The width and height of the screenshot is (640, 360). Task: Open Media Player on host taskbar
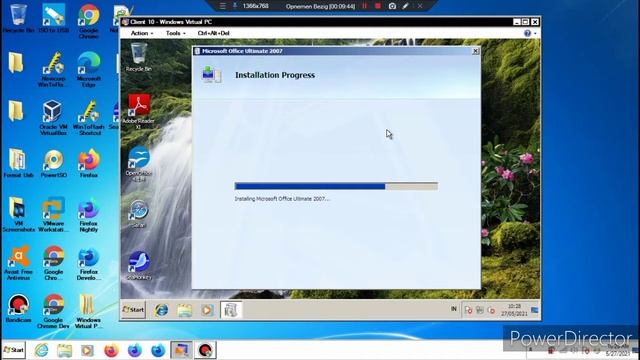87,350
